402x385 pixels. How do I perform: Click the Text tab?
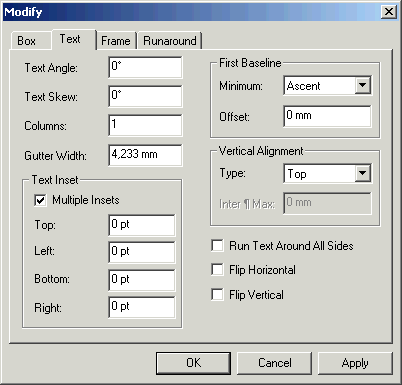click(70, 39)
